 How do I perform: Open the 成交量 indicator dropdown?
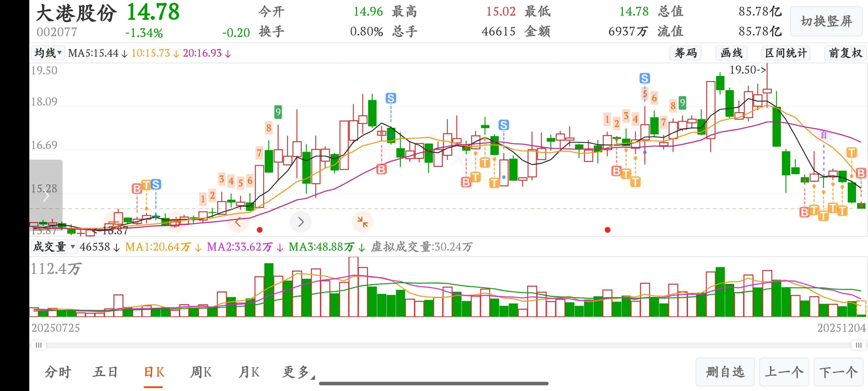54,247
